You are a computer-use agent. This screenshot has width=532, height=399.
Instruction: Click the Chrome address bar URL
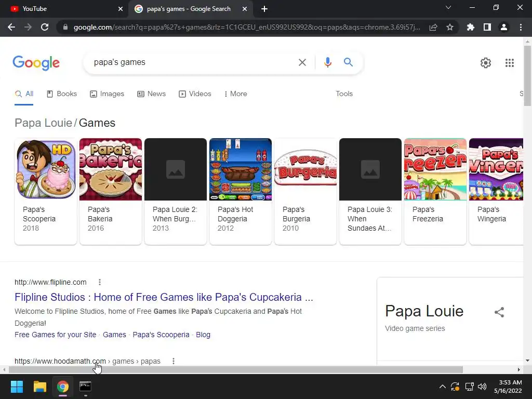coord(247,27)
